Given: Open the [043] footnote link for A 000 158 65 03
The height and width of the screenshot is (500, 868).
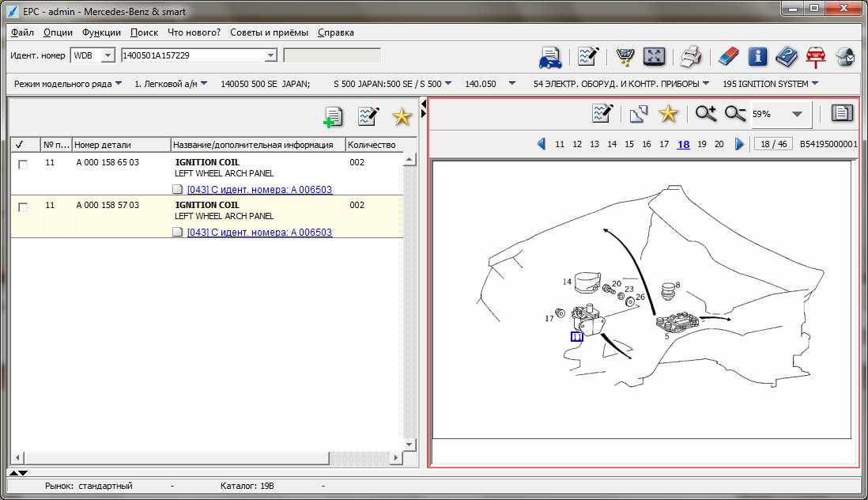Looking at the screenshot, I should [259, 189].
